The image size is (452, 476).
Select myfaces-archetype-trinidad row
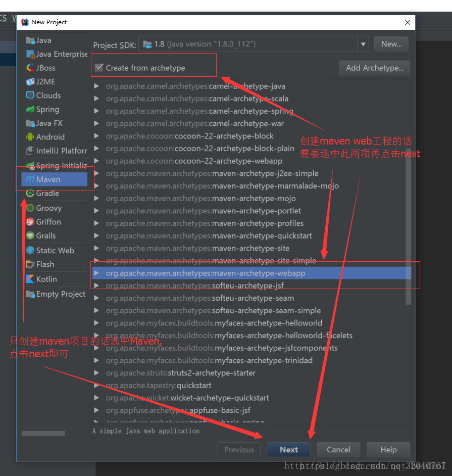tap(252, 360)
